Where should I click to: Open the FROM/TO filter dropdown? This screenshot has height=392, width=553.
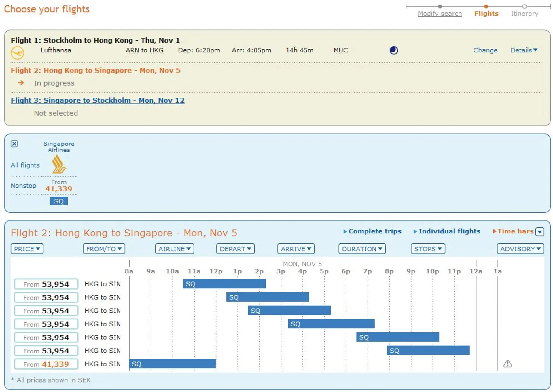point(104,249)
